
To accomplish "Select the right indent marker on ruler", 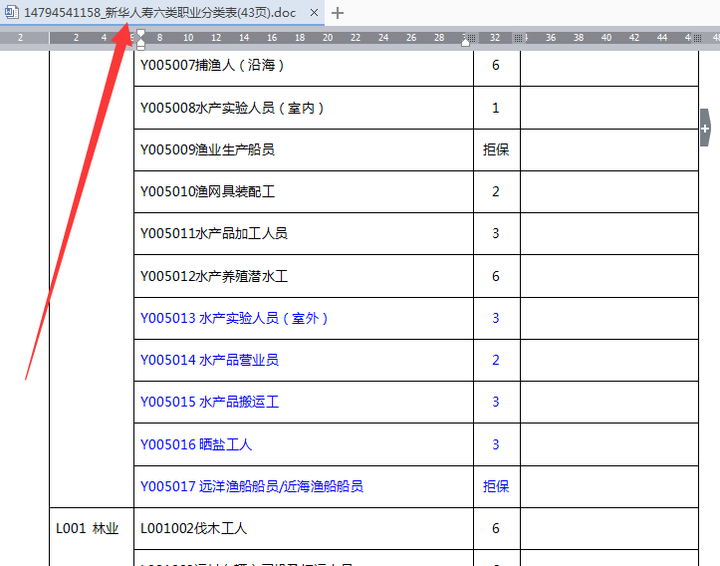I will coord(466,42).
